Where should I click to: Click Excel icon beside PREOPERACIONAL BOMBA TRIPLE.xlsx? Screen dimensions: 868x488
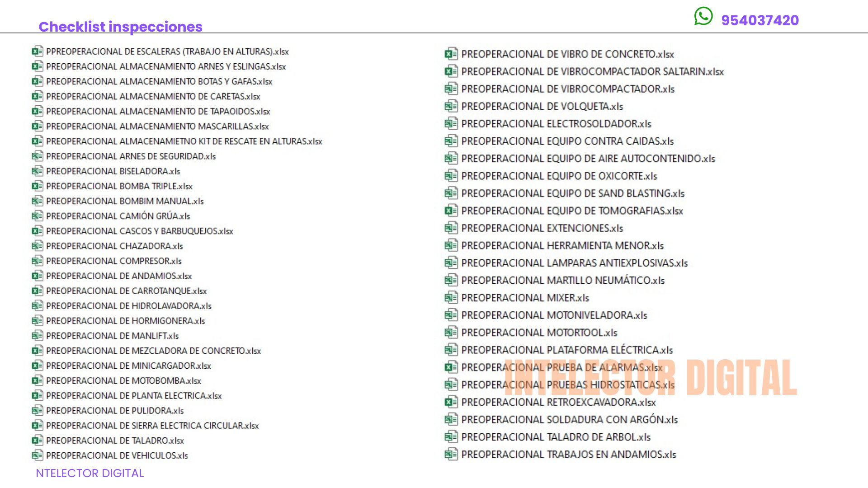(37, 186)
